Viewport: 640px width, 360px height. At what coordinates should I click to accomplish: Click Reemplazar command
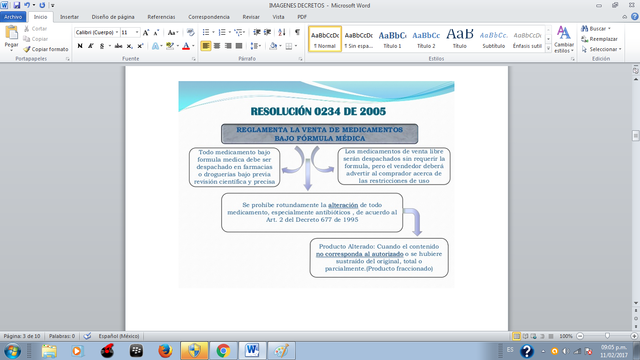599,39
